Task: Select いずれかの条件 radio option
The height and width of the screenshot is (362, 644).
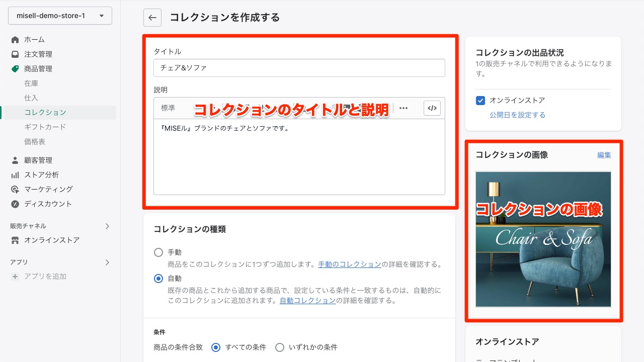Action: 280,347
